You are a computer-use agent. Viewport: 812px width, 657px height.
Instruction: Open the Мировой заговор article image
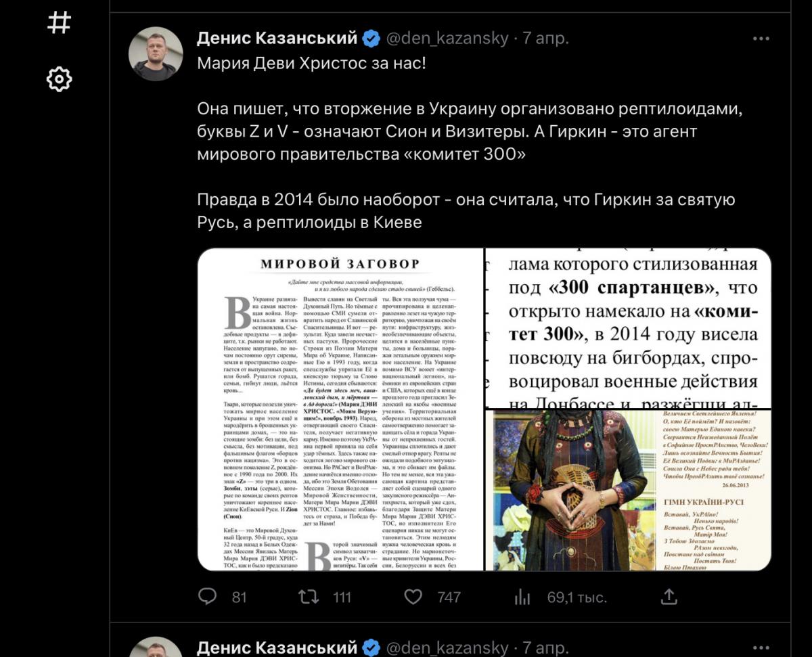tap(340, 409)
